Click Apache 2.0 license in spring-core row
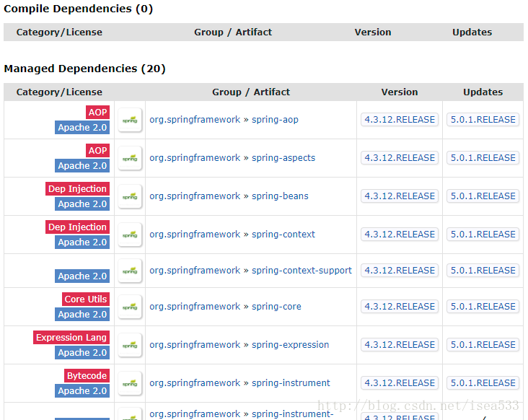Viewport: 528px width, 420px height. coord(82,314)
